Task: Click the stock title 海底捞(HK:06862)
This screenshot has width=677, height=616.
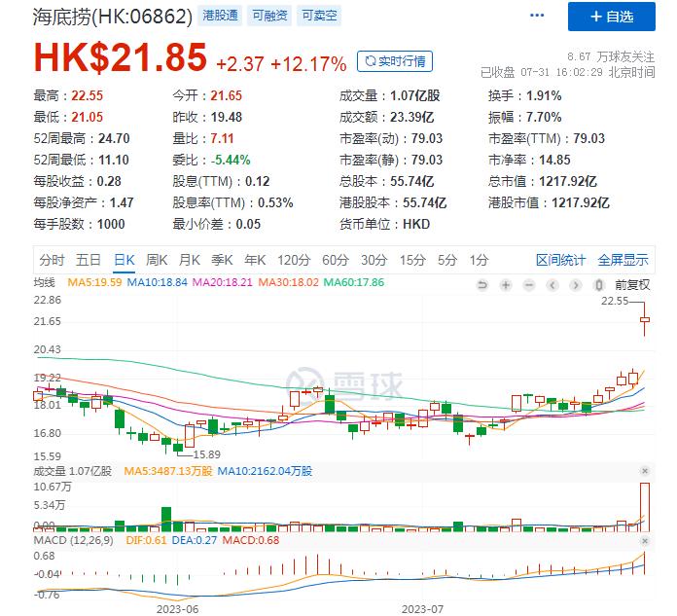Action: coord(112,17)
